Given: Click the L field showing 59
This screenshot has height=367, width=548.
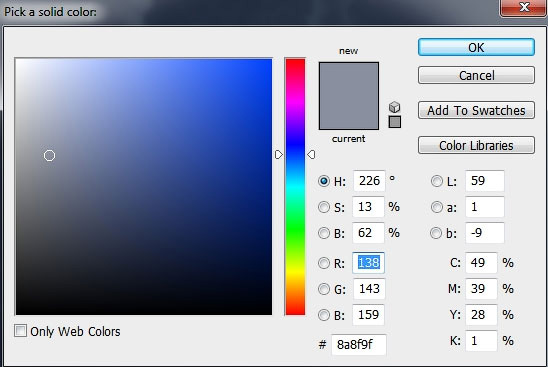Looking at the screenshot, I should pos(485,181).
